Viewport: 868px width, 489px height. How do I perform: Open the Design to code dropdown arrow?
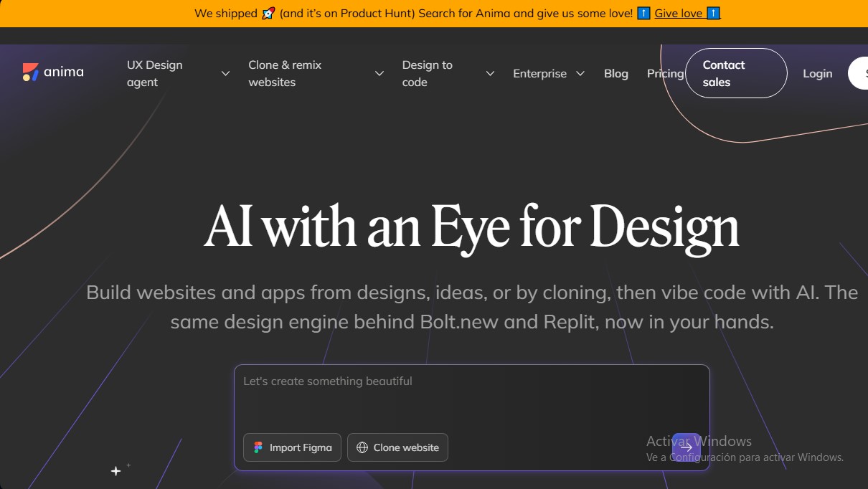pos(490,73)
